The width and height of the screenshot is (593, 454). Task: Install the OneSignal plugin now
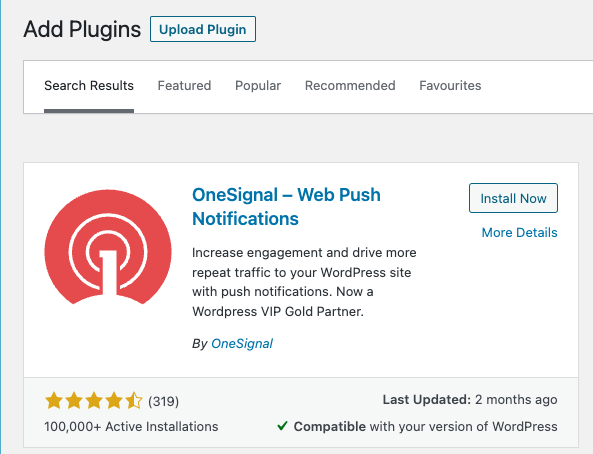tap(513, 198)
